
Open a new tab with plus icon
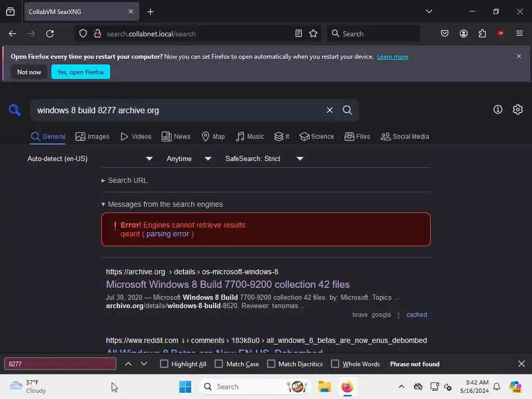[x=150, y=12]
